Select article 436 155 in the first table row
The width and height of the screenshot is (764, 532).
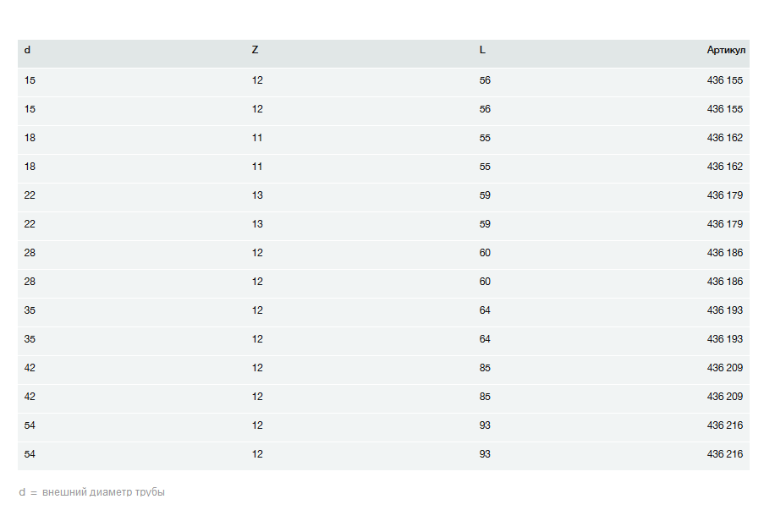[x=725, y=80]
